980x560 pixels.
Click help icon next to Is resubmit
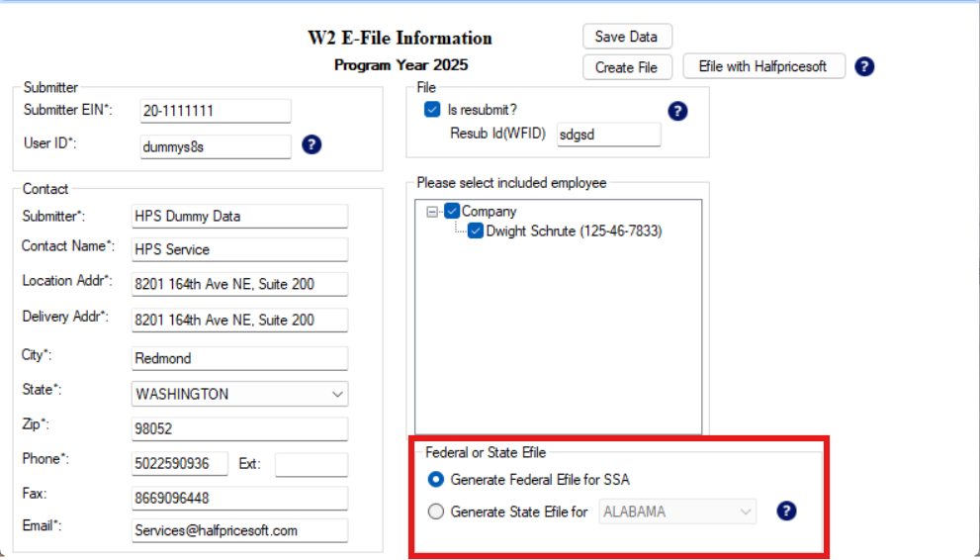click(677, 111)
